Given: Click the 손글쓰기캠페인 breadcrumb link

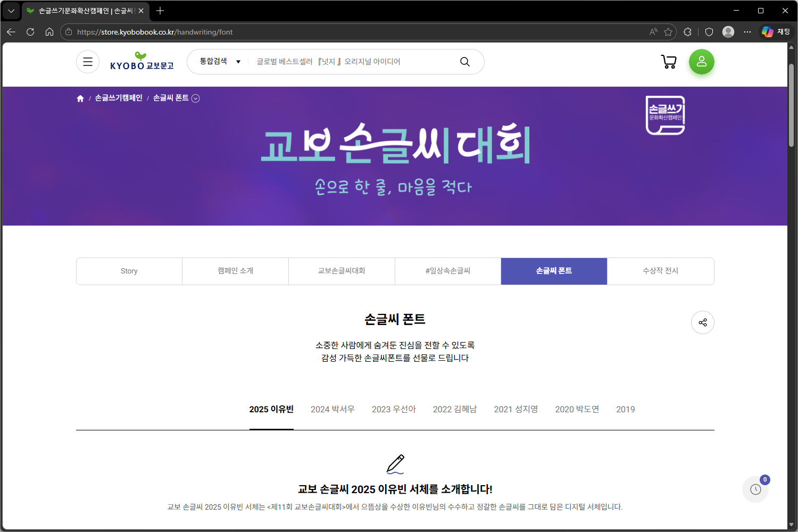Looking at the screenshot, I should 119,98.
